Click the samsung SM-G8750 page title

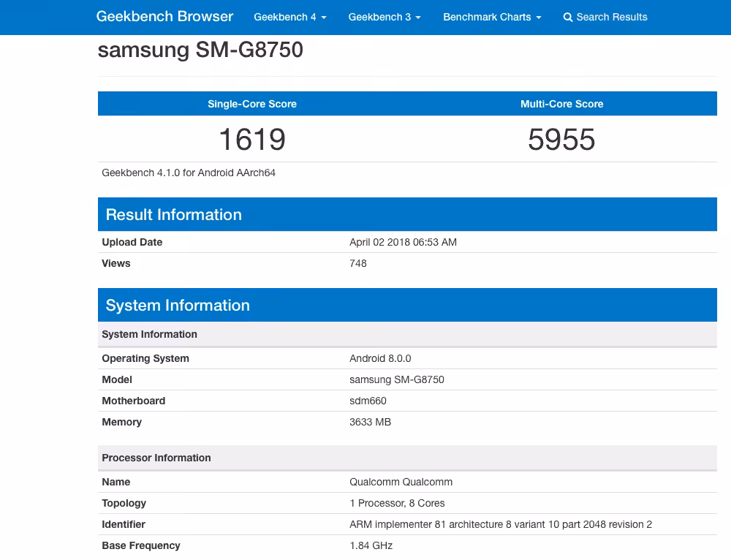202,50
